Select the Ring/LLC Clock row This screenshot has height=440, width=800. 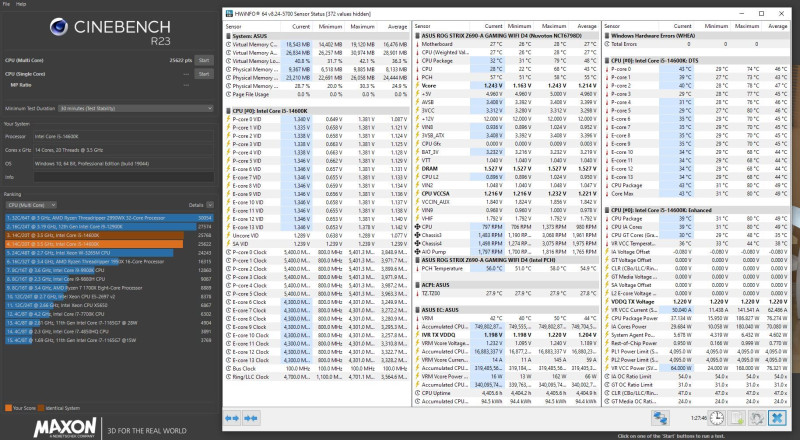(317, 377)
